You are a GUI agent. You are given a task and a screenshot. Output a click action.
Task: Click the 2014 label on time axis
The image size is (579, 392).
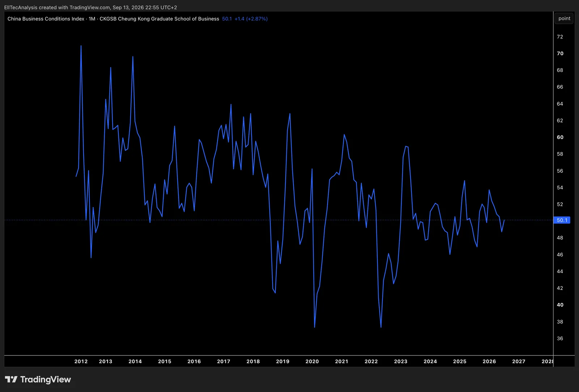(135, 361)
